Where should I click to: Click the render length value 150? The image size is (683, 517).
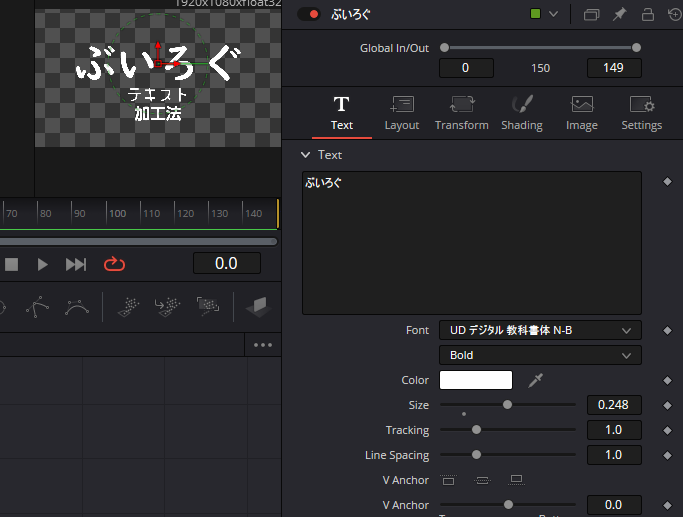(x=541, y=68)
